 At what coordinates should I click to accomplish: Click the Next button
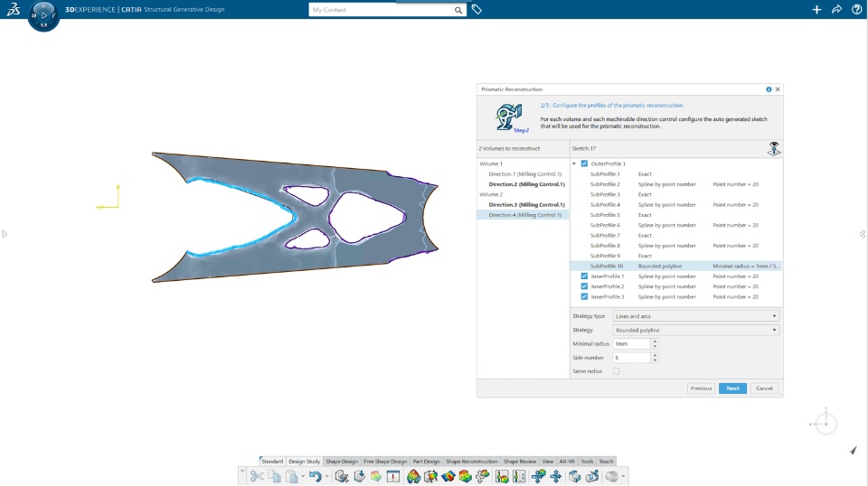point(733,388)
